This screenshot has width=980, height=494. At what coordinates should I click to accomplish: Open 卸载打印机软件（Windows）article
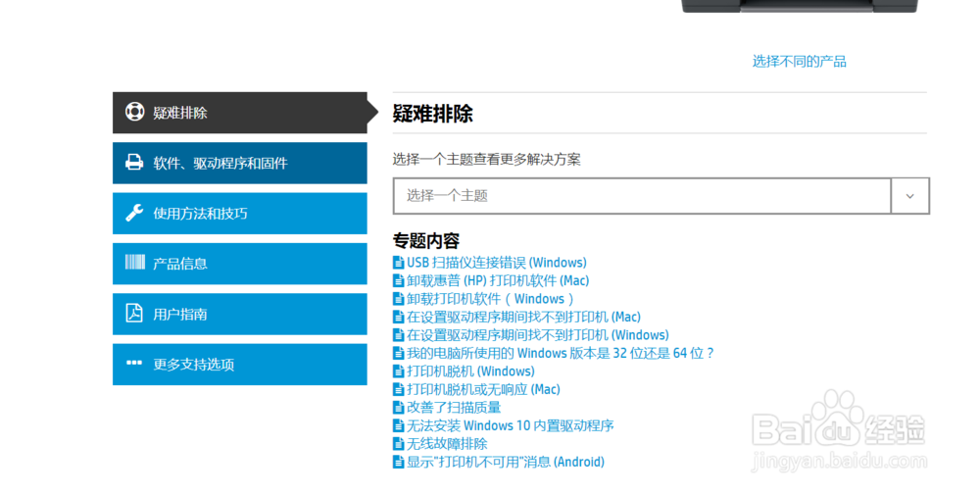[491, 299]
